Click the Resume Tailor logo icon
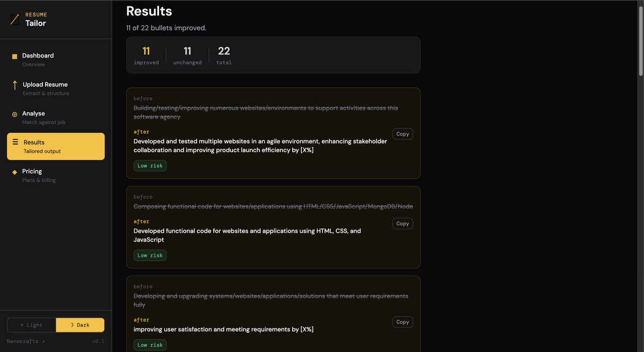The width and height of the screenshot is (644, 352). click(x=15, y=19)
